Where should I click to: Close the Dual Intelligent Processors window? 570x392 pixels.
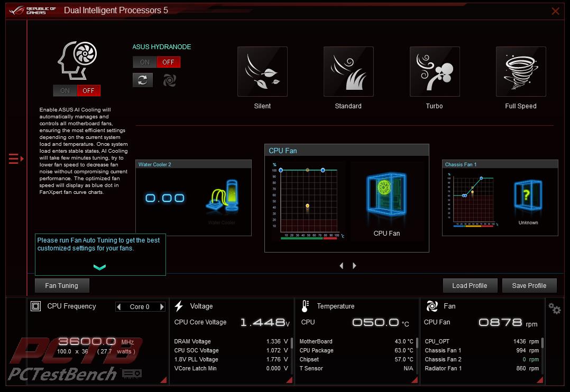pyautogui.click(x=555, y=11)
